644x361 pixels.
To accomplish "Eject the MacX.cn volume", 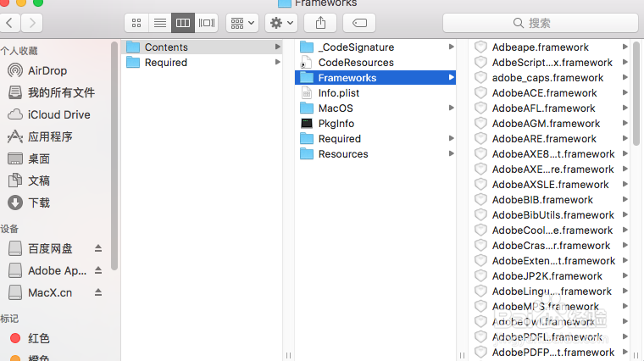I will 98,292.
